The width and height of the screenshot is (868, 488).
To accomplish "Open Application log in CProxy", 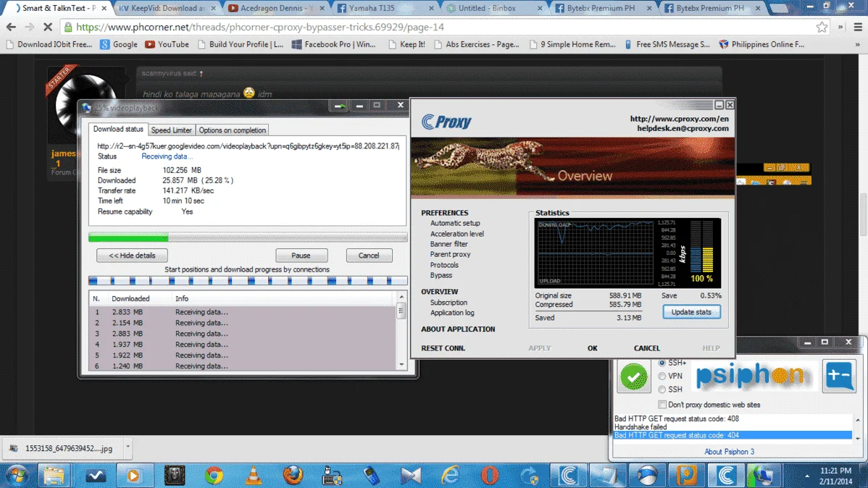I will pos(452,313).
